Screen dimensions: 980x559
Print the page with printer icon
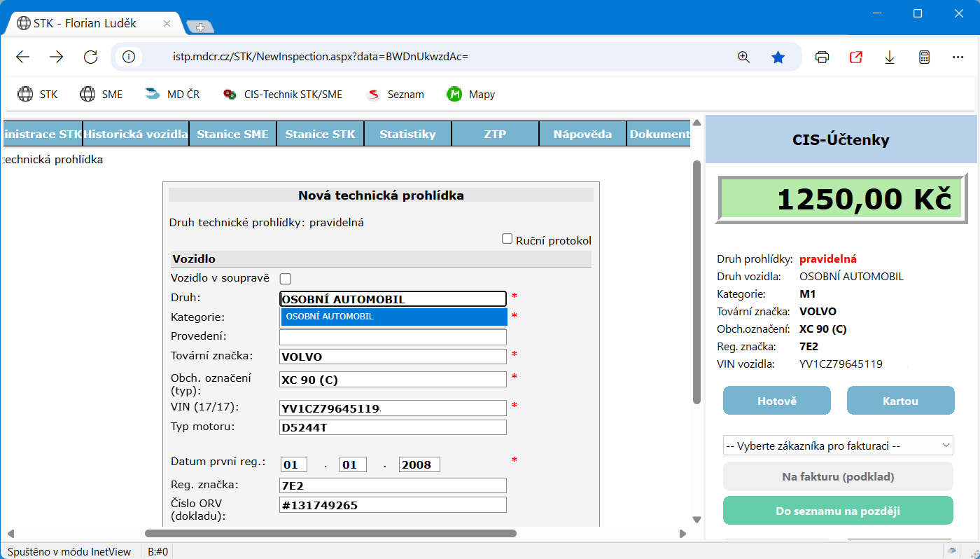click(822, 57)
